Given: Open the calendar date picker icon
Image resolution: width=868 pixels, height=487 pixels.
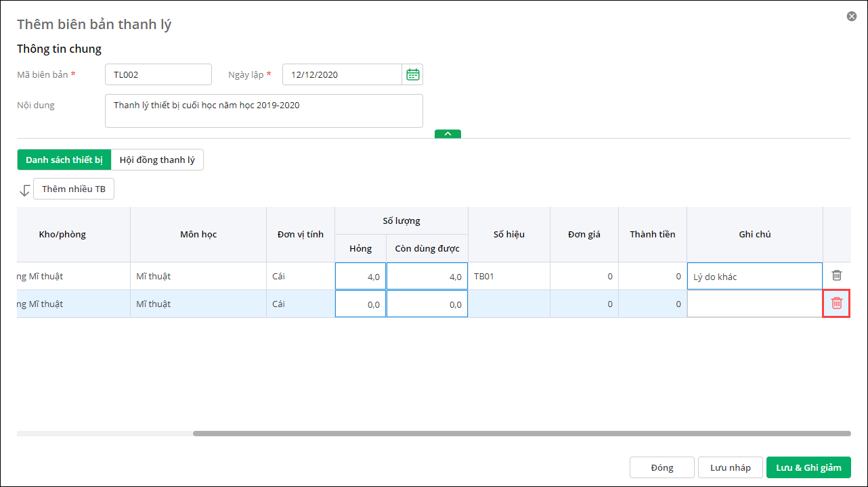Looking at the screenshot, I should coord(412,74).
